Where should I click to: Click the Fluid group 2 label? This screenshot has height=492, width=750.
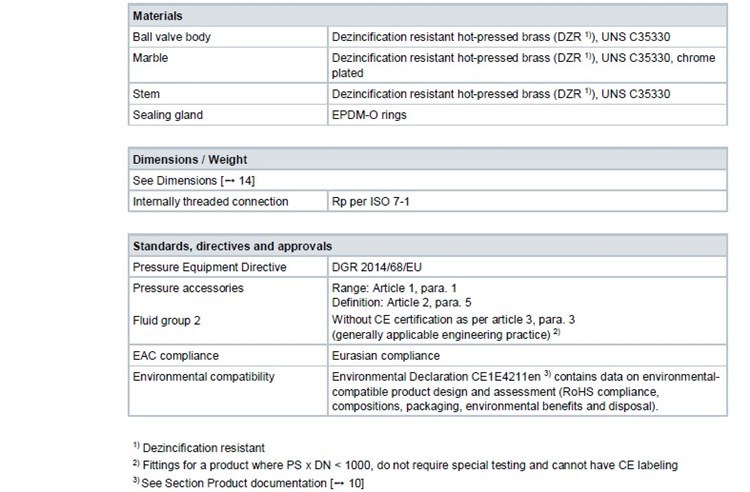coord(166,322)
